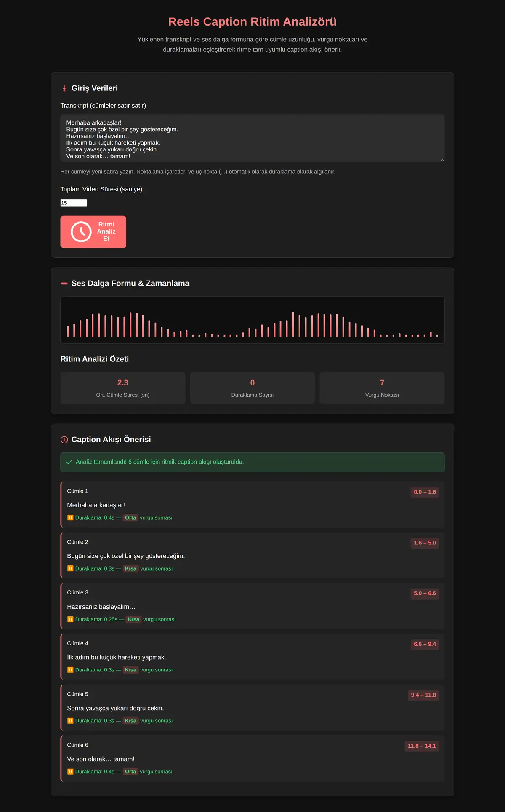Click the icon beside the Giriş Verileri heading

coord(64,88)
